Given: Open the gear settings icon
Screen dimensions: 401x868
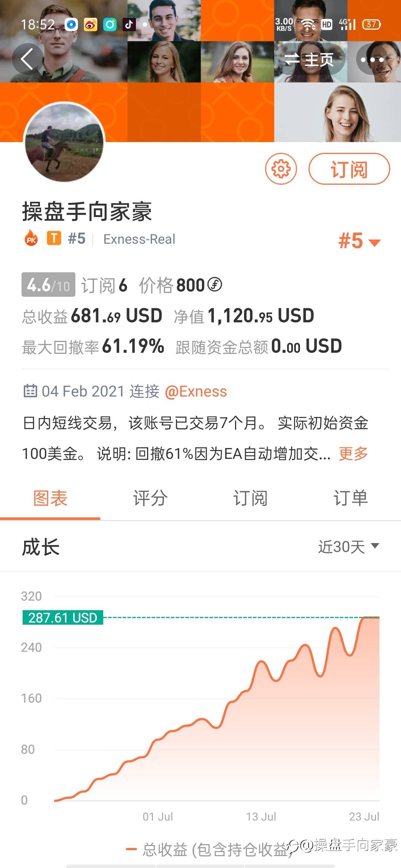Looking at the screenshot, I should point(281,169).
